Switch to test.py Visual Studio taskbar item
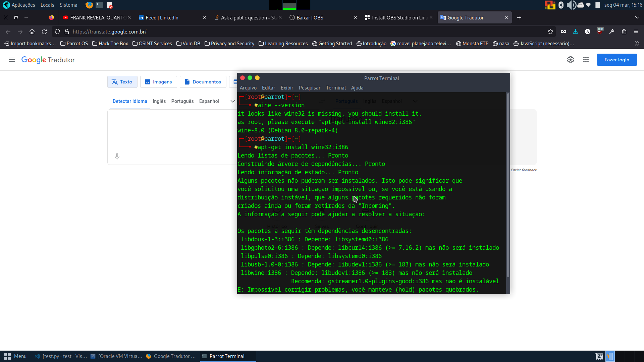Viewport: 644px width, 362px height. 61,356
